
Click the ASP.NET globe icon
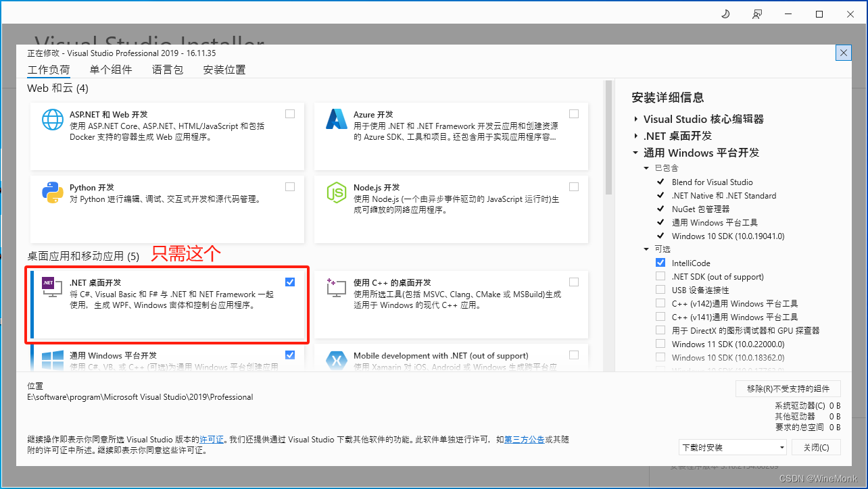(x=53, y=120)
